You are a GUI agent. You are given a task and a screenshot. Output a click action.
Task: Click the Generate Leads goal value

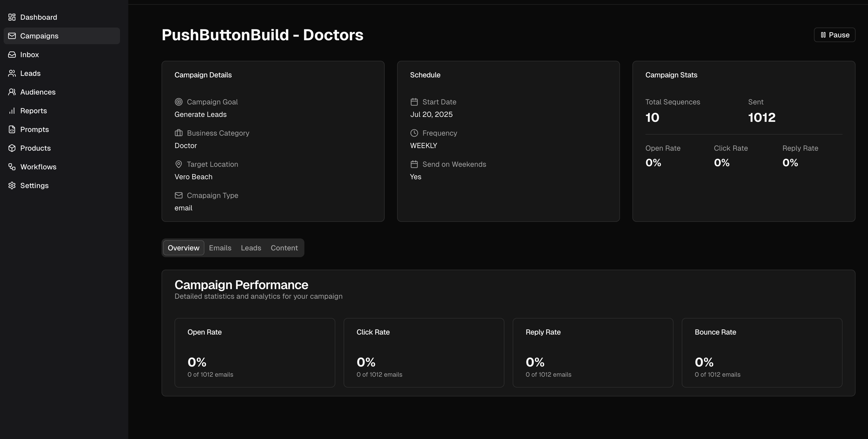[x=201, y=114]
